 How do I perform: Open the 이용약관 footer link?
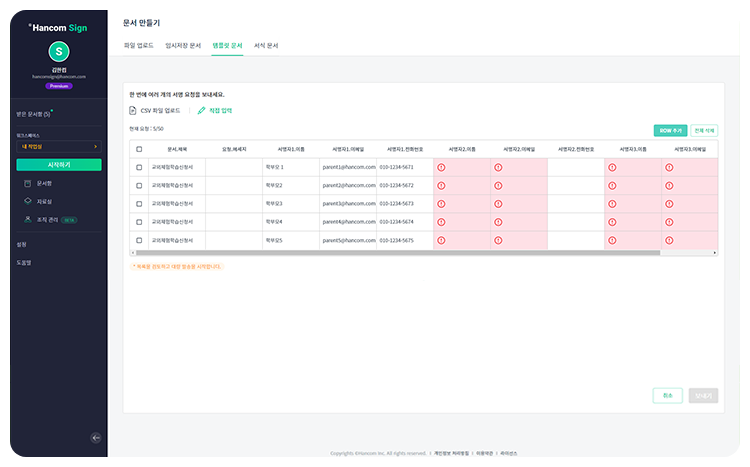pos(484,453)
